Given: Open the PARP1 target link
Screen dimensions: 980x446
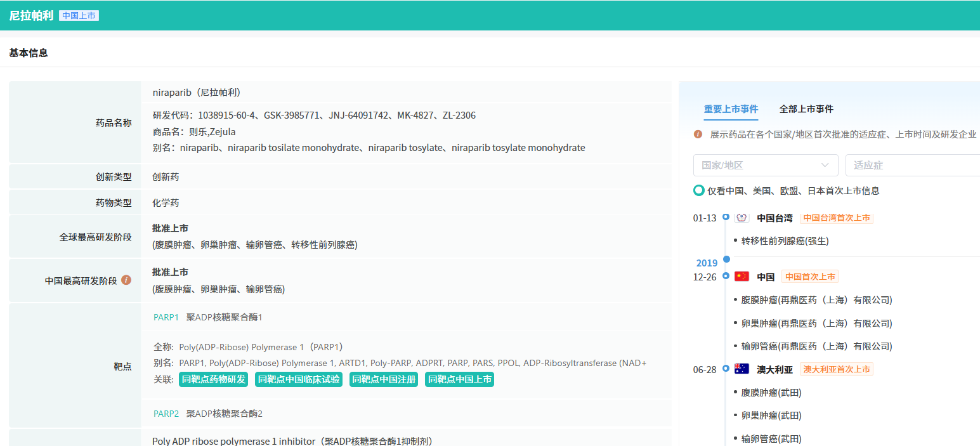Looking at the screenshot, I should [166, 317].
